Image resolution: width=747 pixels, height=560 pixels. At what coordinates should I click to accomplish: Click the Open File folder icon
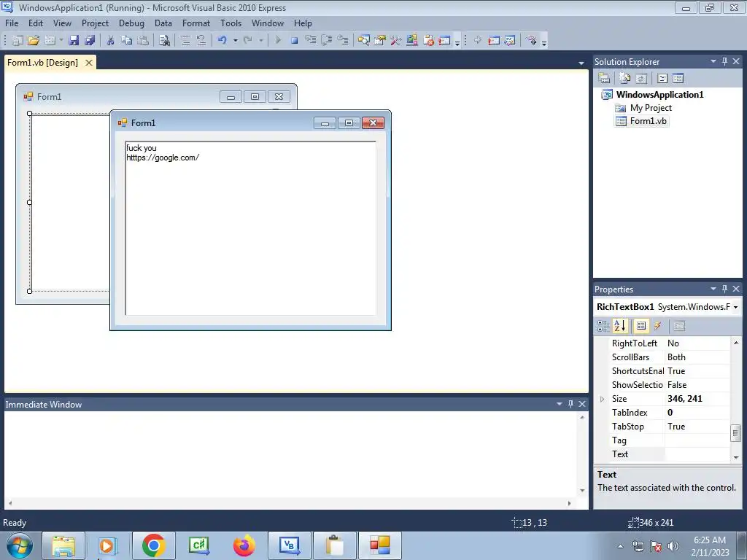[34, 41]
